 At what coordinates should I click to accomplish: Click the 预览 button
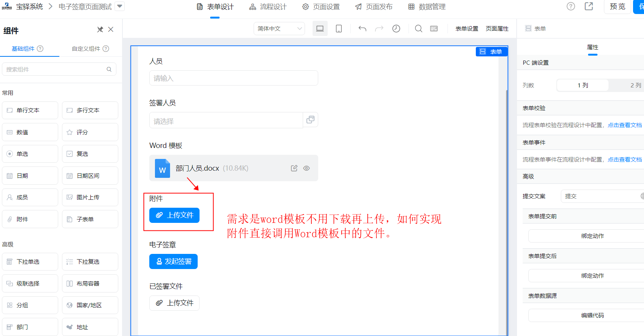tap(618, 6)
